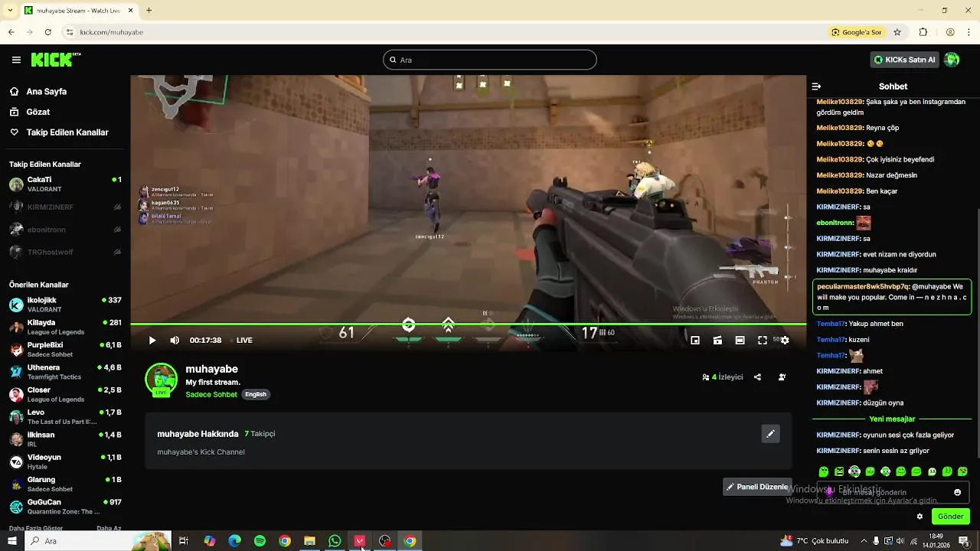Viewport: 980px width, 551px height.
Task: Edit the muhayabe Hakkında section
Action: (770, 434)
